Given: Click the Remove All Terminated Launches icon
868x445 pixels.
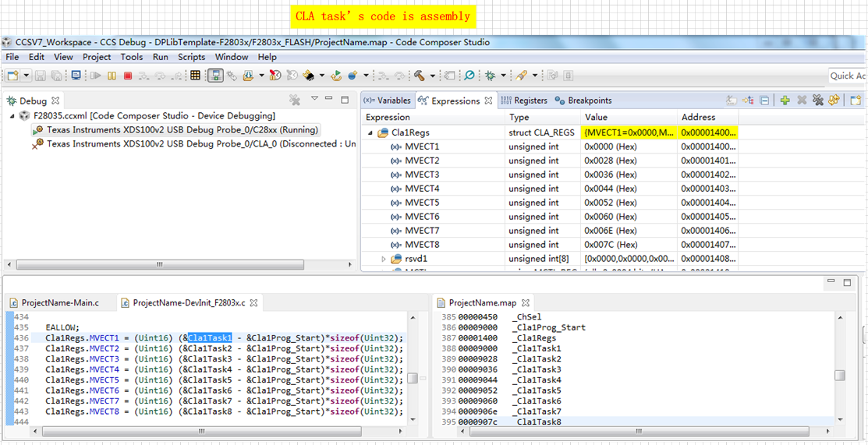Looking at the screenshot, I should click(x=295, y=100).
